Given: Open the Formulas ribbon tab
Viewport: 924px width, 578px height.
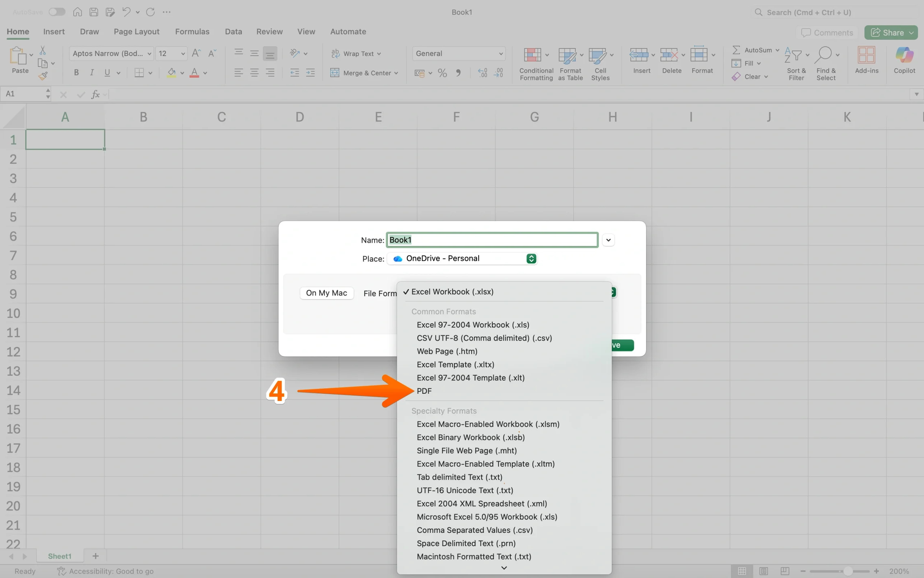Looking at the screenshot, I should 192,31.
